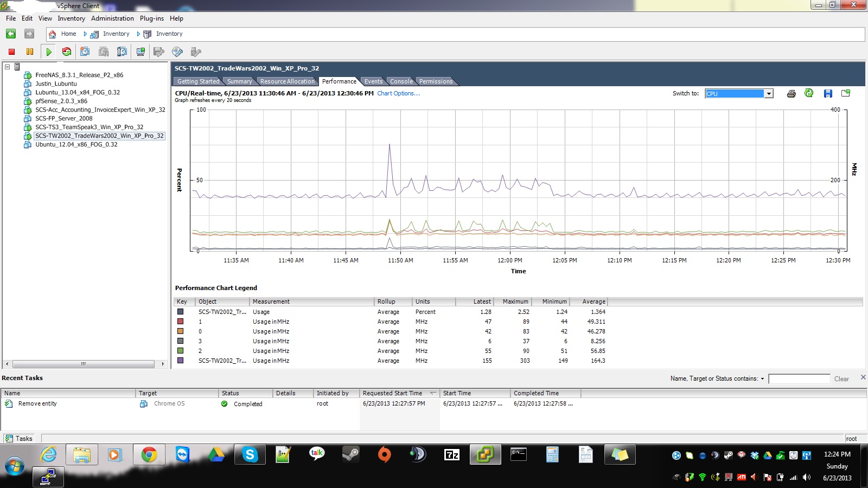Screen dimensions: 868x488
Task: Print the performance chart
Action: (x=791, y=93)
